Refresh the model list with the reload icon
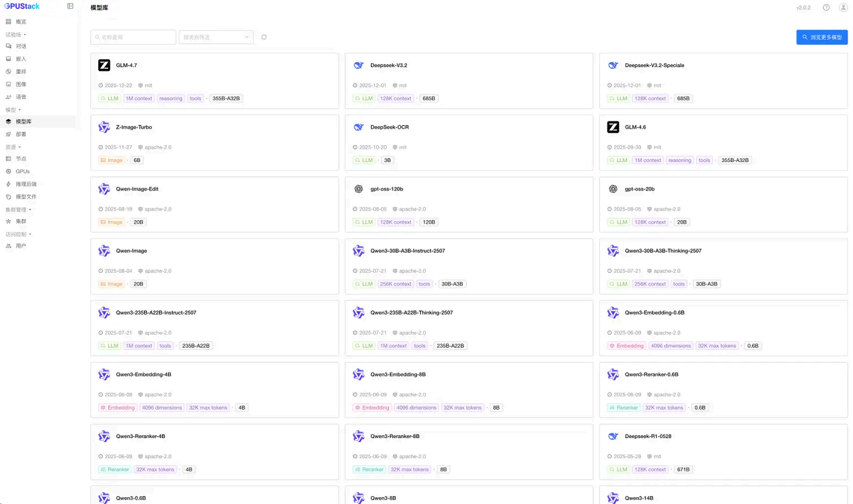Image resolution: width=853 pixels, height=504 pixels. coord(264,37)
